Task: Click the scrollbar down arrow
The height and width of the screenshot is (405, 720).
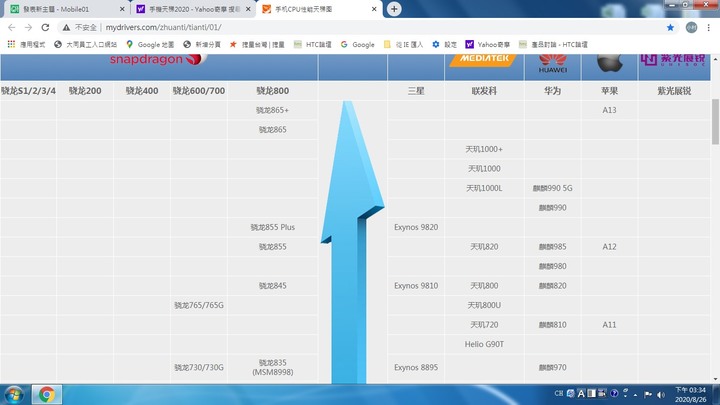Action: pyautogui.click(x=715, y=379)
